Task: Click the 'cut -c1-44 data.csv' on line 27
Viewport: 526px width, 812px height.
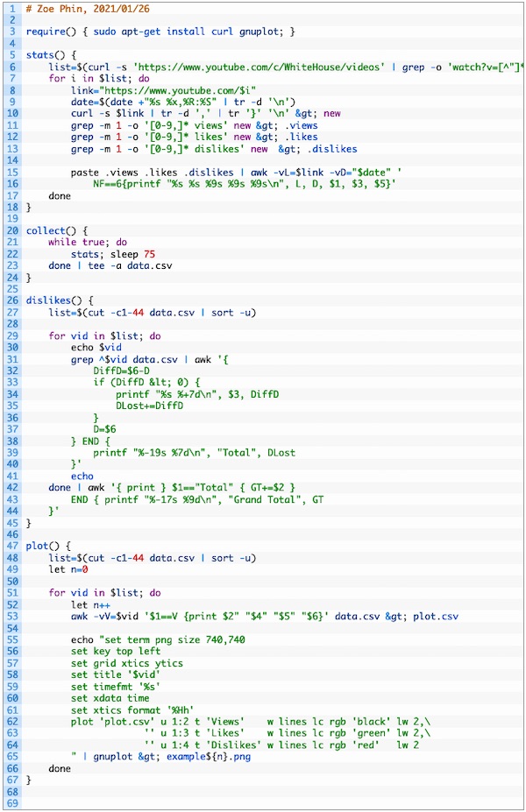Action: pos(141,312)
